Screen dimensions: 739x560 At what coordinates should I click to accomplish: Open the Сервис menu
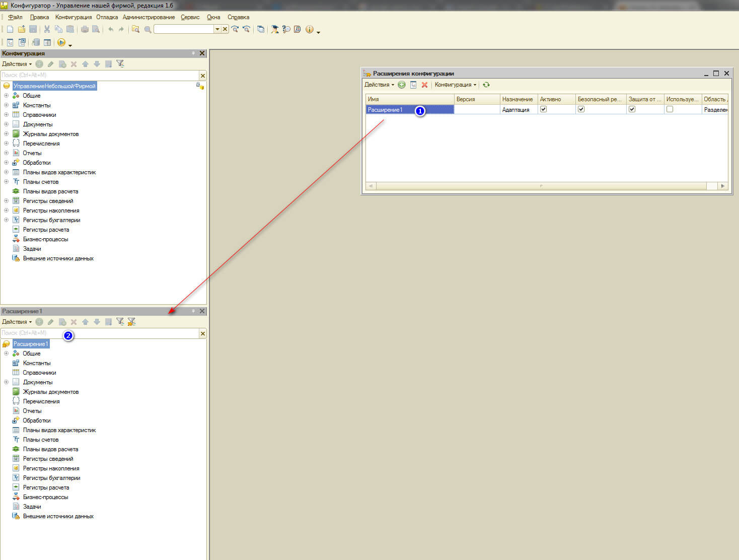pyautogui.click(x=190, y=17)
